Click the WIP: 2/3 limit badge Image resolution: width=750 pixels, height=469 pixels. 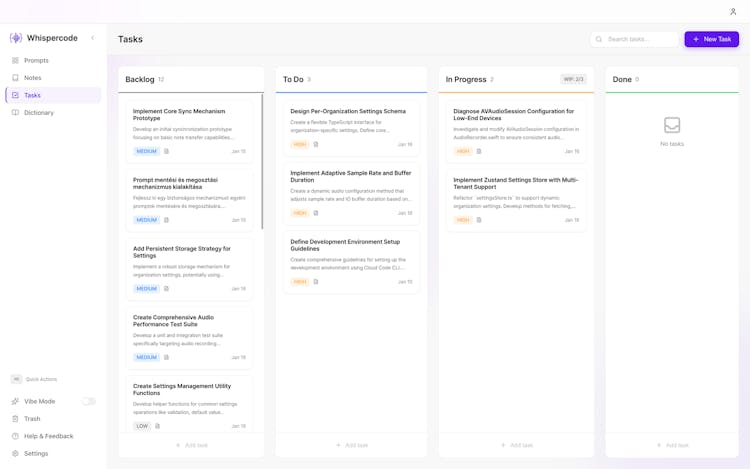click(573, 79)
